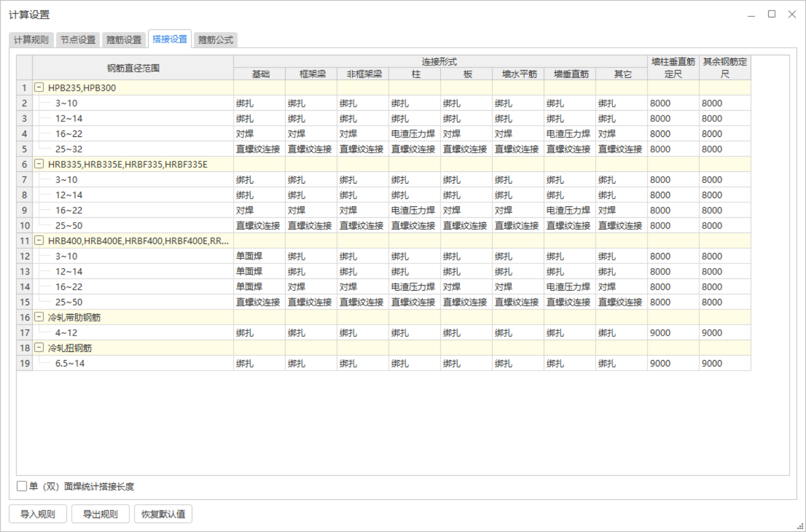Click row 12's 基础 cell showing 单面焊
The height and width of the screenshot is (532, 806).
pos(259,256)
